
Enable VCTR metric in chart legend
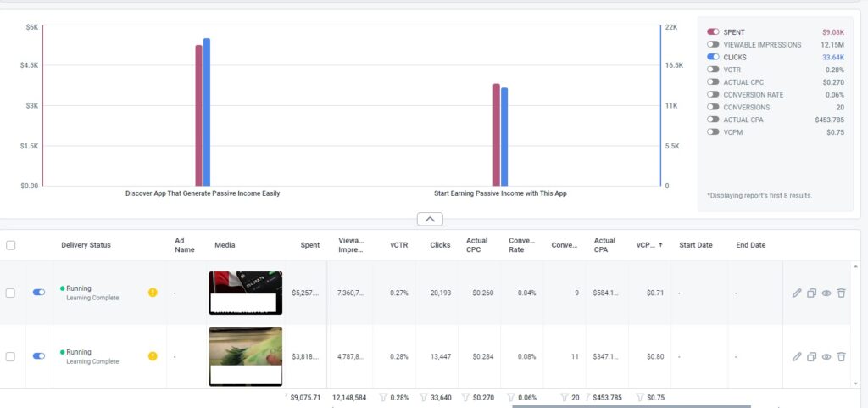713,70
